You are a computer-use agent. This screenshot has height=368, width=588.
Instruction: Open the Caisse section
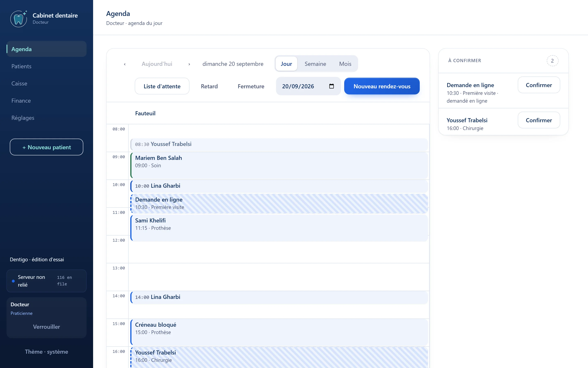[46, 83]
